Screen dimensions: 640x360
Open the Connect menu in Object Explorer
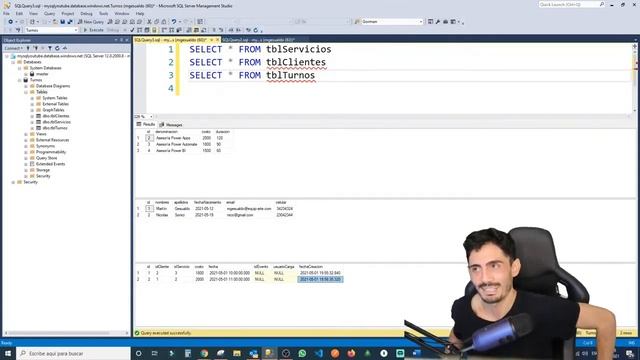[13, 48]
